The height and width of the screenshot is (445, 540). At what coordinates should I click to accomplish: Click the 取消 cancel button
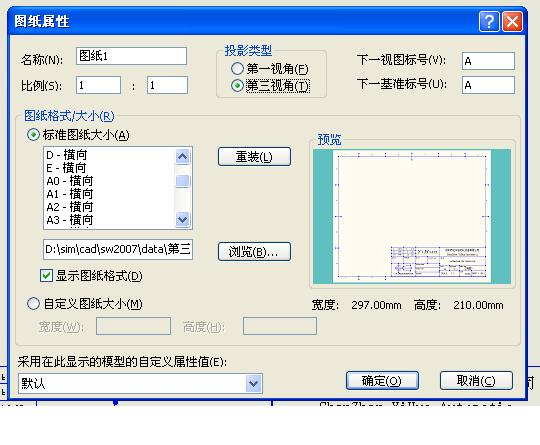click(476, 381)
